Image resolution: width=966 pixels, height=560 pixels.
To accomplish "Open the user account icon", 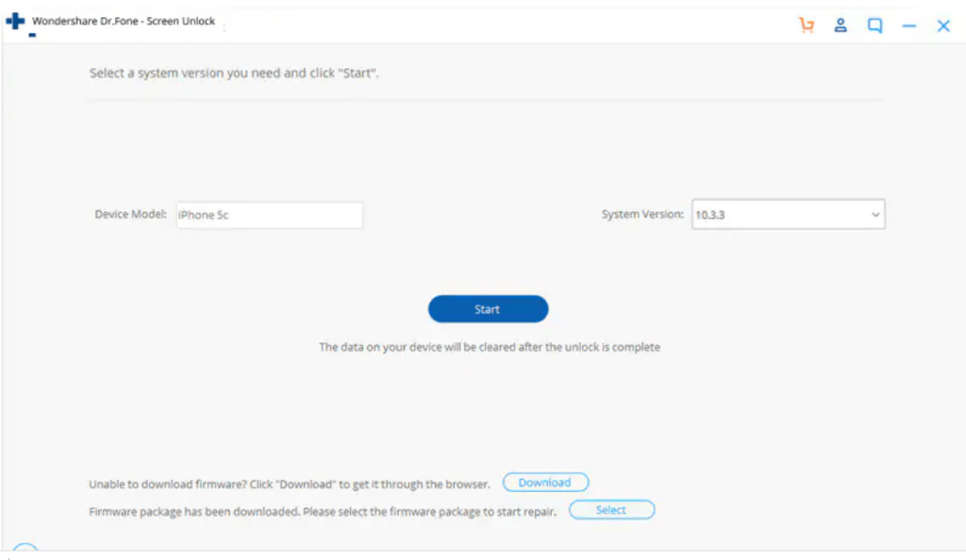I will (841, 25).
